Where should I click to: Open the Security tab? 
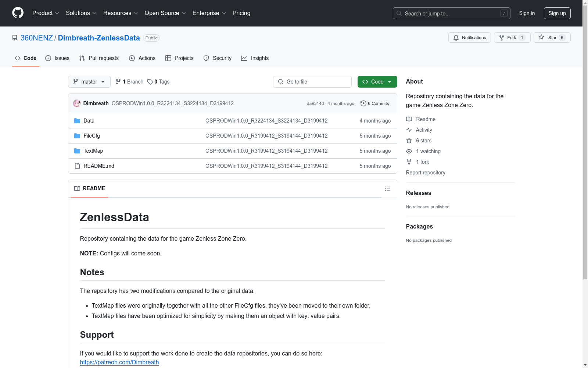218,58
